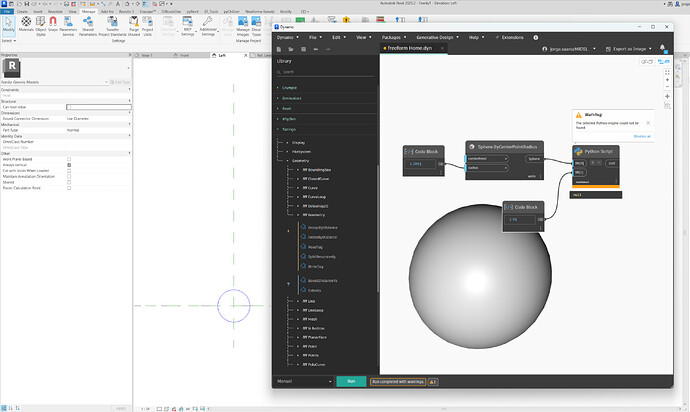This screenshot has width=690, height=412.
Task: Toggle the Can host rebar checkbox
Action: click(69, 107)
